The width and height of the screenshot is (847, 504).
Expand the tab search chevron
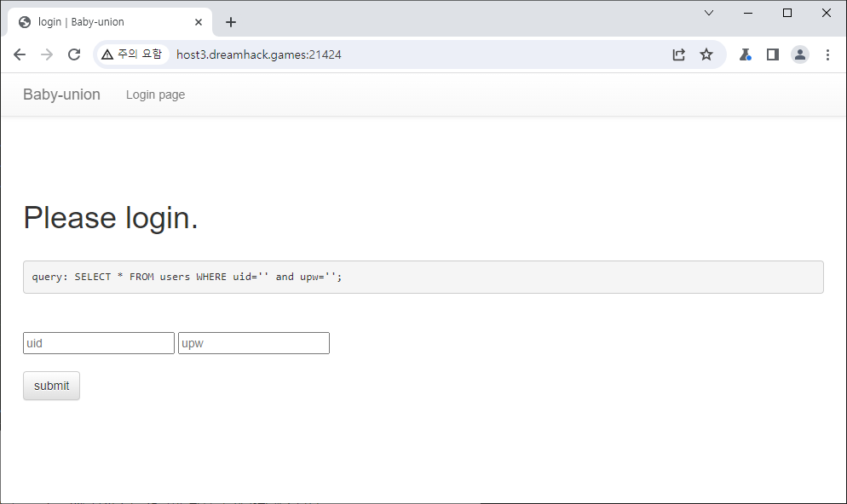pyautogui.click(x=708, y=13)
